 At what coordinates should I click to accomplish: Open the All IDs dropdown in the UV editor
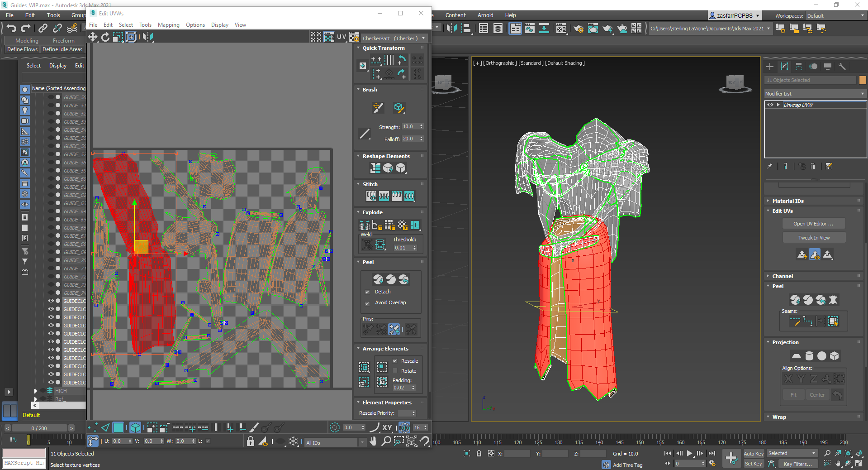tap(335, 442)
